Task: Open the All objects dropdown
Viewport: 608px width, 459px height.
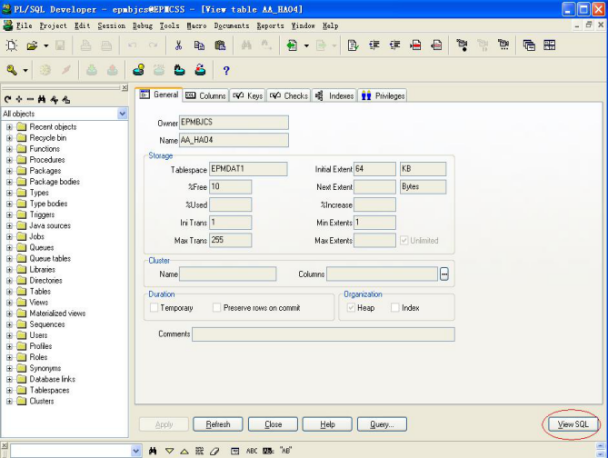Action: [x=123, y=114]
